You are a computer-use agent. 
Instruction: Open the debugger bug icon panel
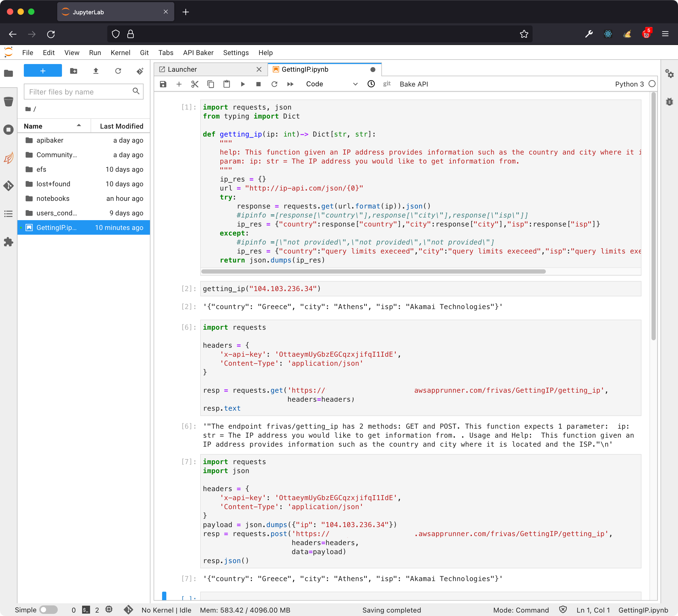pos(669,102)
